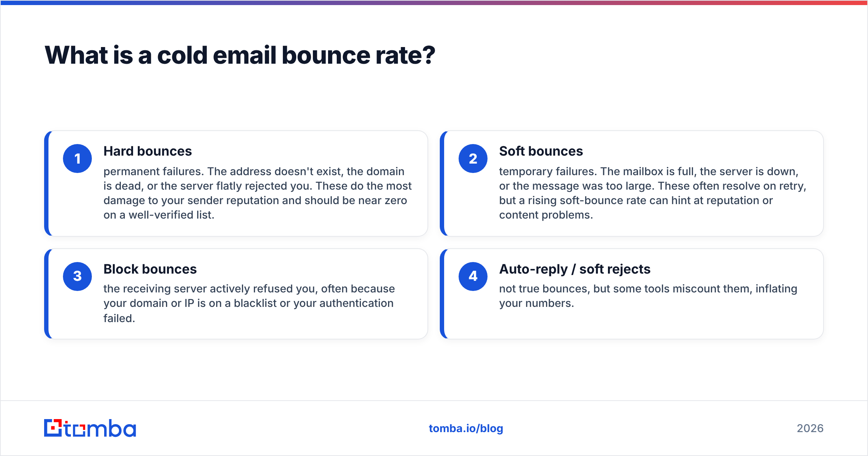Click the paragraph starting 'not true bounces'
This screenshot has height=456, width=868.
click(648, 296)
